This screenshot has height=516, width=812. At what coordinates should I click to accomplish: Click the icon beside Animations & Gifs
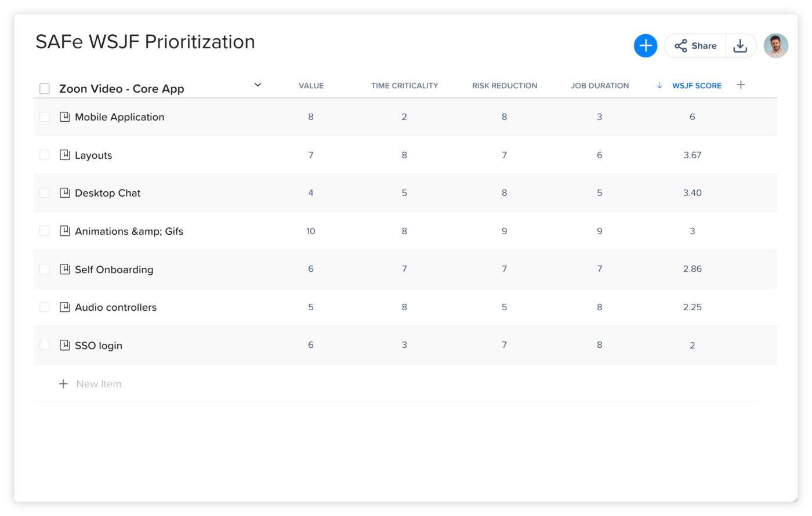[64, 231]
